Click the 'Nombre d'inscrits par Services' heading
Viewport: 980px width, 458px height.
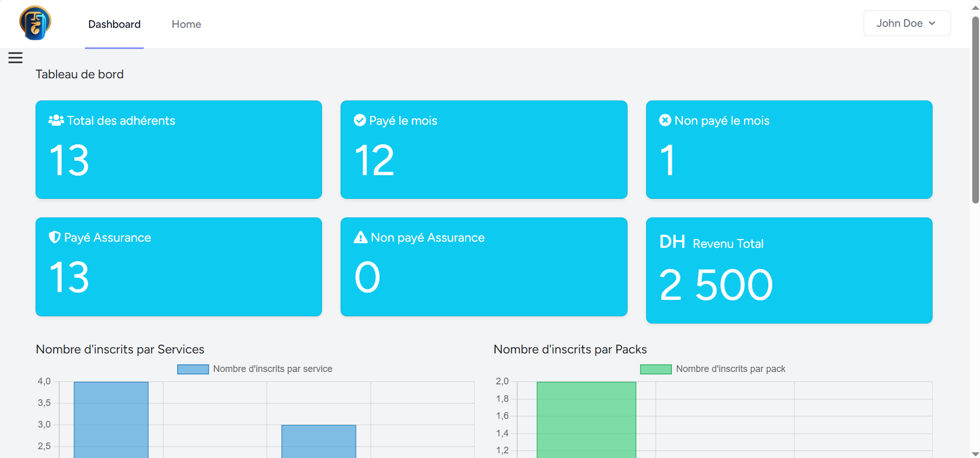(120, 349)
